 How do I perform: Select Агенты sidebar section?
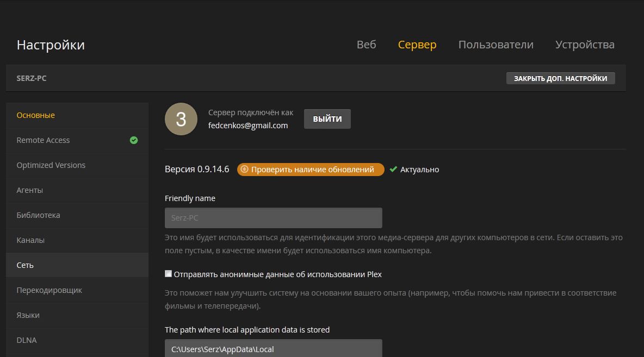[x=30, y=190]
